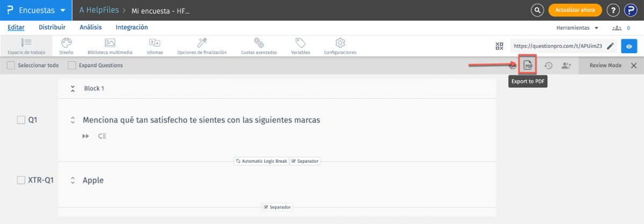Click the QuestionPro P logo

pyautogui.click(x=10, y=10)
